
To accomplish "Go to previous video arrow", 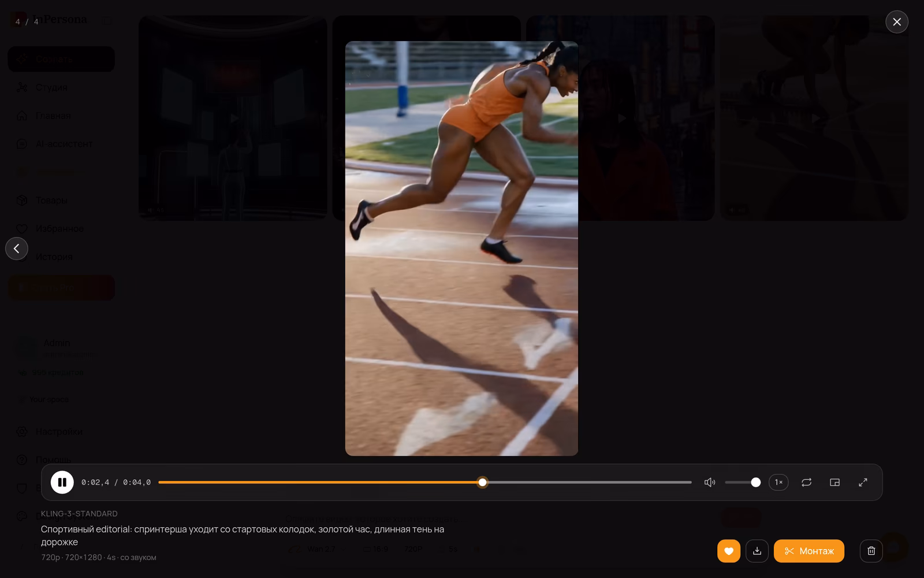I will pyautogui.click(x=17, y=249).
